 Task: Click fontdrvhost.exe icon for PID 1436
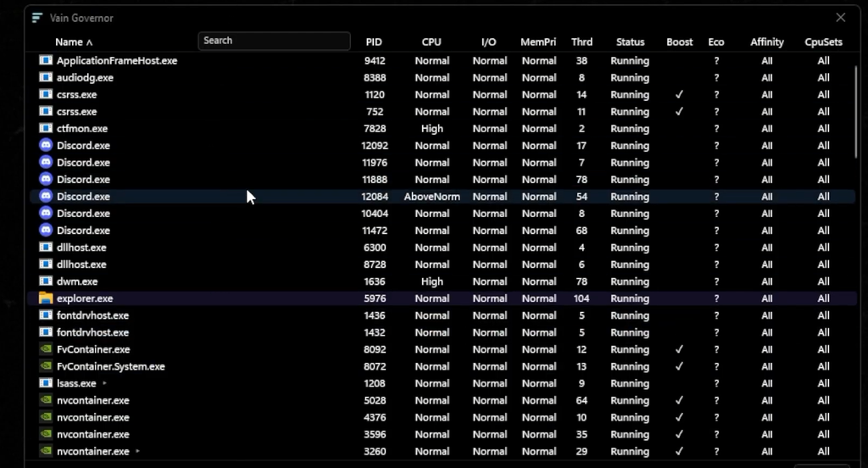pos(46,315)
